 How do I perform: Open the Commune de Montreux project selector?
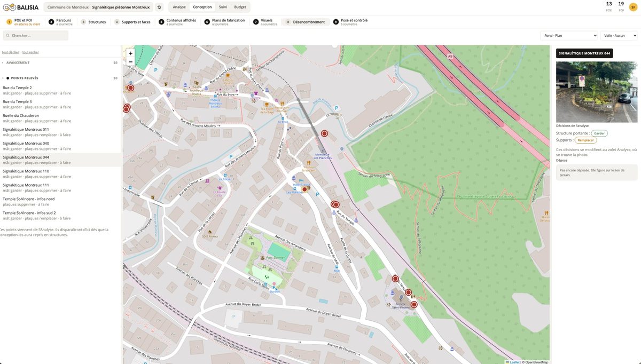pyautogui.click(x=98, y=7)
